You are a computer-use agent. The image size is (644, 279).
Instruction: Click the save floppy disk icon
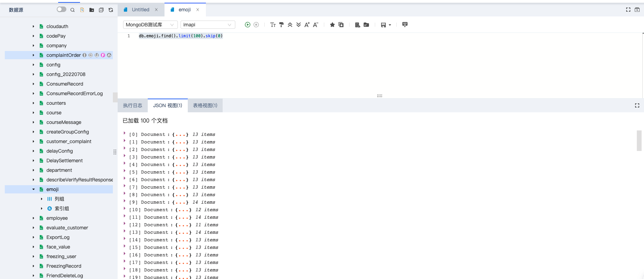pos(383,25)
